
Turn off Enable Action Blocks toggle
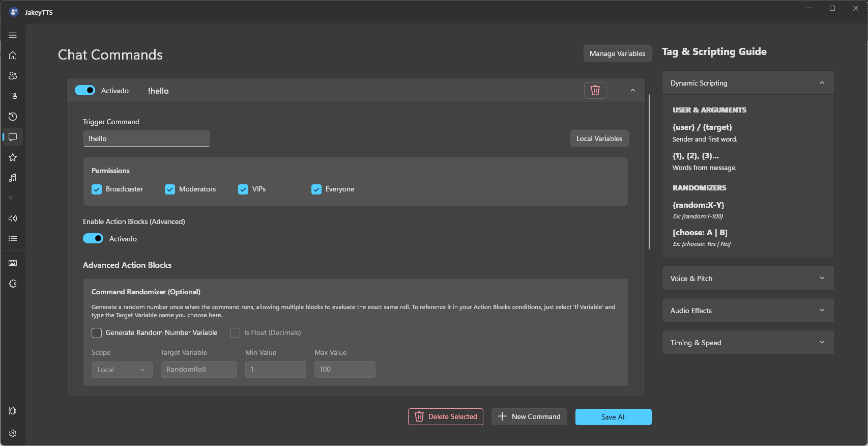(x=93, y=238)
